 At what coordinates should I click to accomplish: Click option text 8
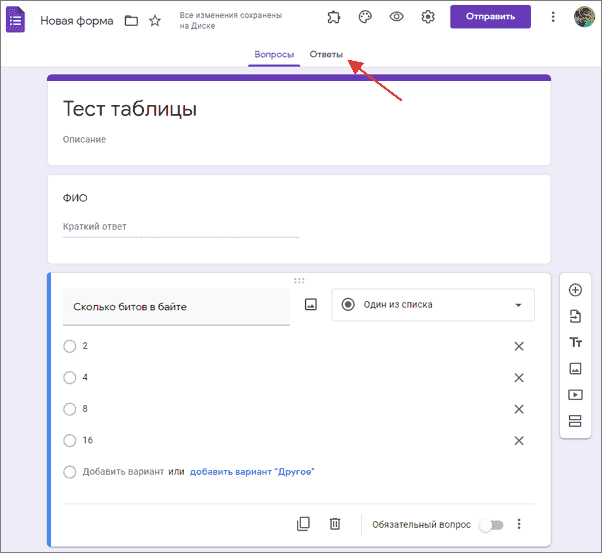[85, 409]
